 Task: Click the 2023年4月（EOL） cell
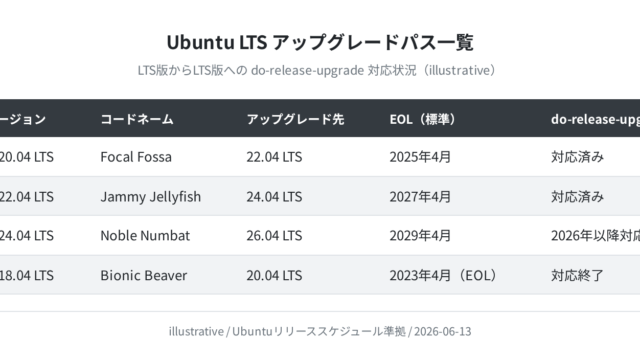point(443,275)
